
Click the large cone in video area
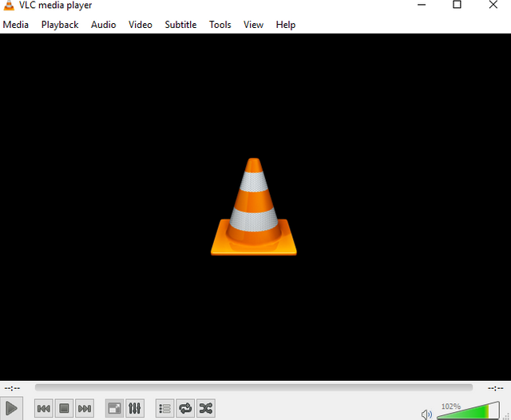[x=254, y=207]
